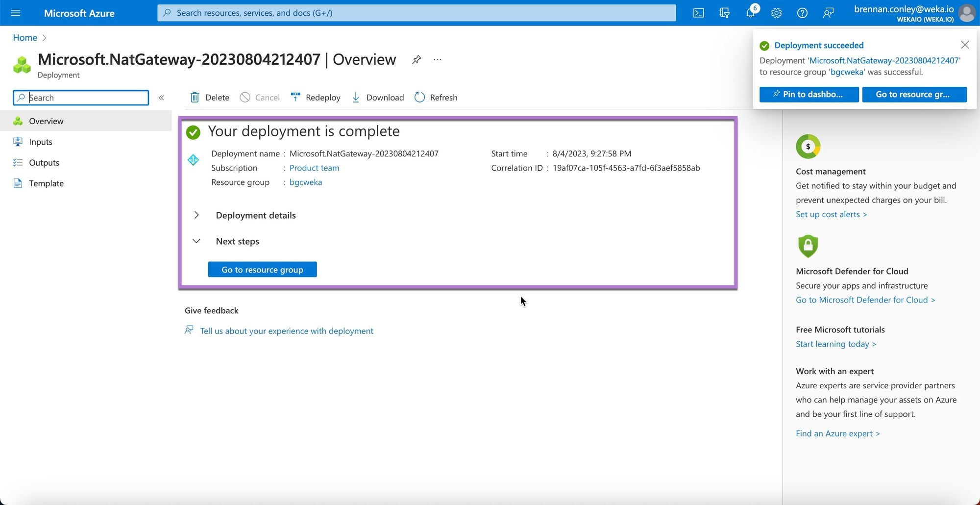Dismiss the Deployment succeeded notification
This screenshot has width=980, height=505.
pos(965,45)
